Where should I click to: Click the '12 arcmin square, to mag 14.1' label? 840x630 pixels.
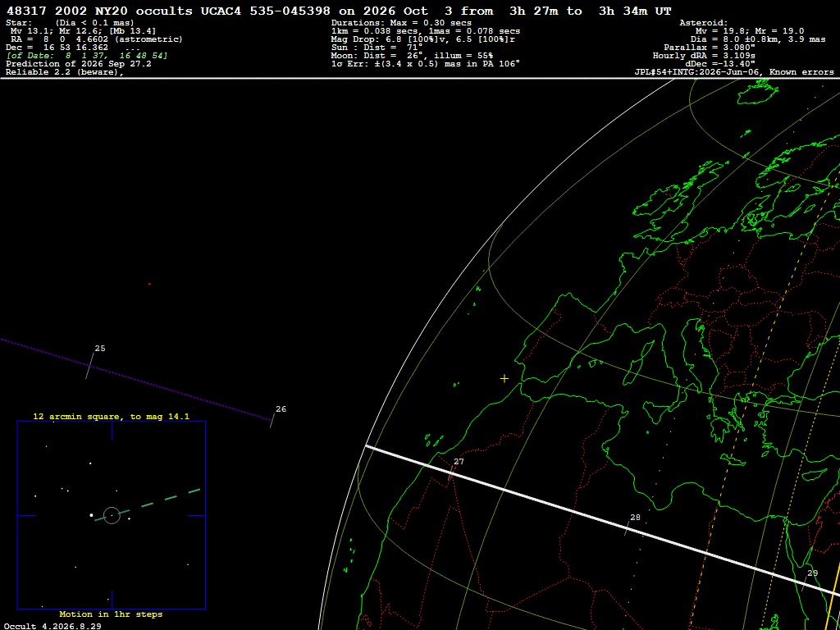tap(111, 416)
